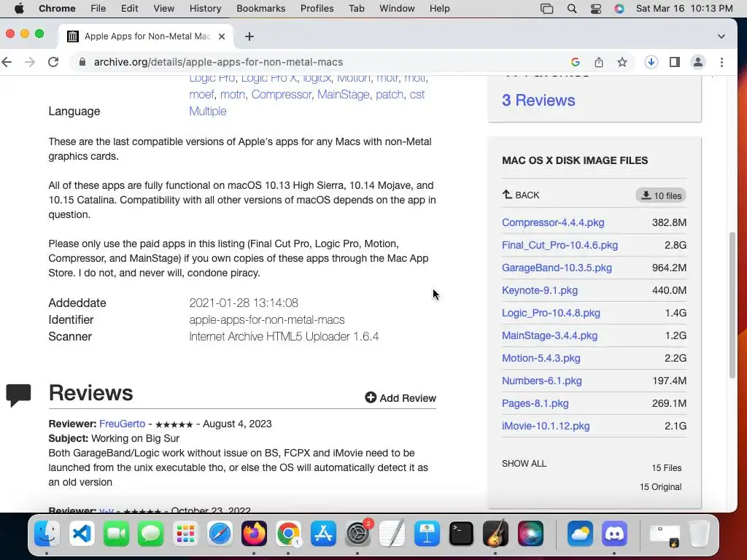Open the File menu
This screenshot has width=747, height=560.
click(x=98, y=9)
